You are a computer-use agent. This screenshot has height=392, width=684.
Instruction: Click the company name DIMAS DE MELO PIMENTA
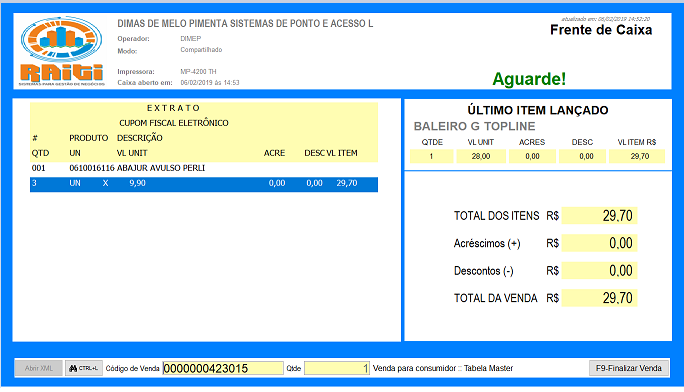click(245, 24)
